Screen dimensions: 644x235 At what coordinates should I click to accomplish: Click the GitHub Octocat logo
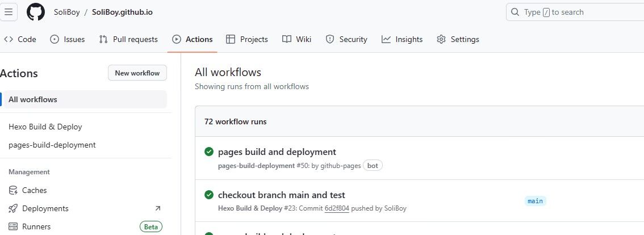coord(36,12)
